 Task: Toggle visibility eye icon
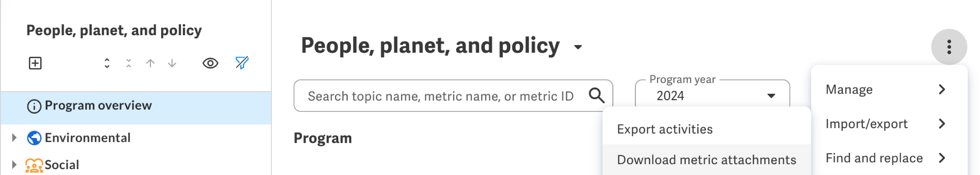tap(210, 63)
